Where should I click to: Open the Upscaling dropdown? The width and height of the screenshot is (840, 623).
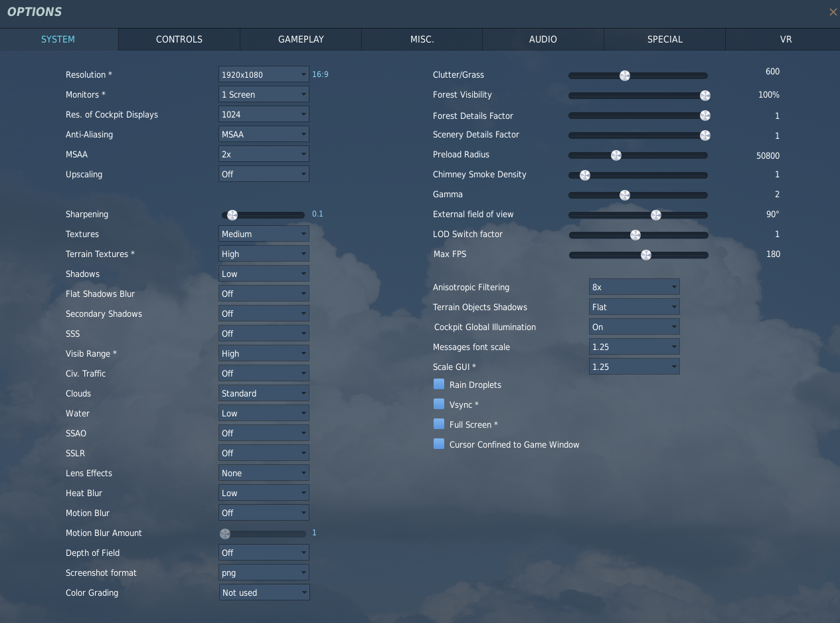click(x=264, y=174)
